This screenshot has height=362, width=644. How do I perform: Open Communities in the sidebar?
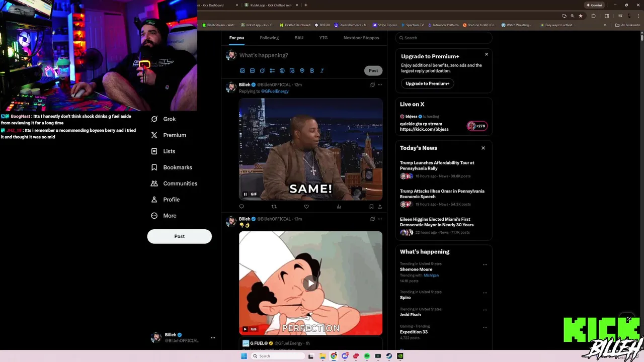pos(174,184)
